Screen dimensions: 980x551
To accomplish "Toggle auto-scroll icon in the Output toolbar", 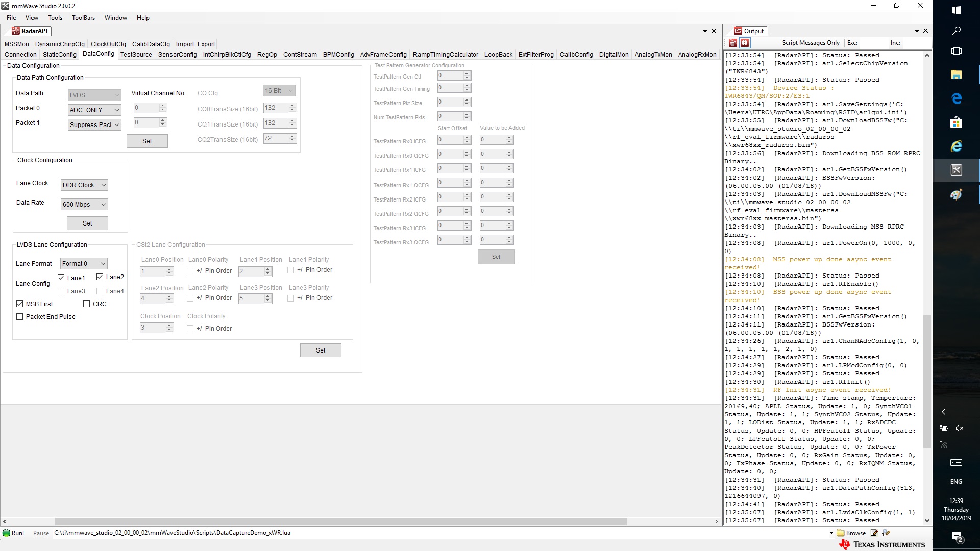I will click(x=745, y=43).
